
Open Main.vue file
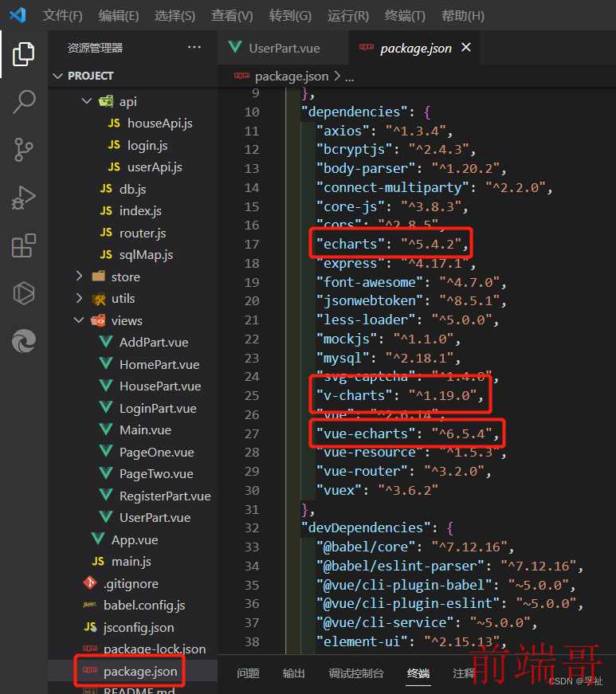[135, 430]
